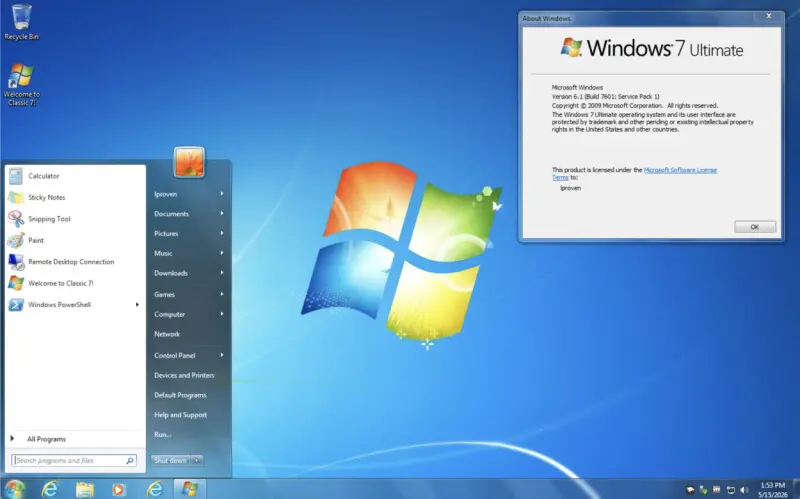Click the Windows flag taskbar button at the end of the taskbar row

(190, 489)
